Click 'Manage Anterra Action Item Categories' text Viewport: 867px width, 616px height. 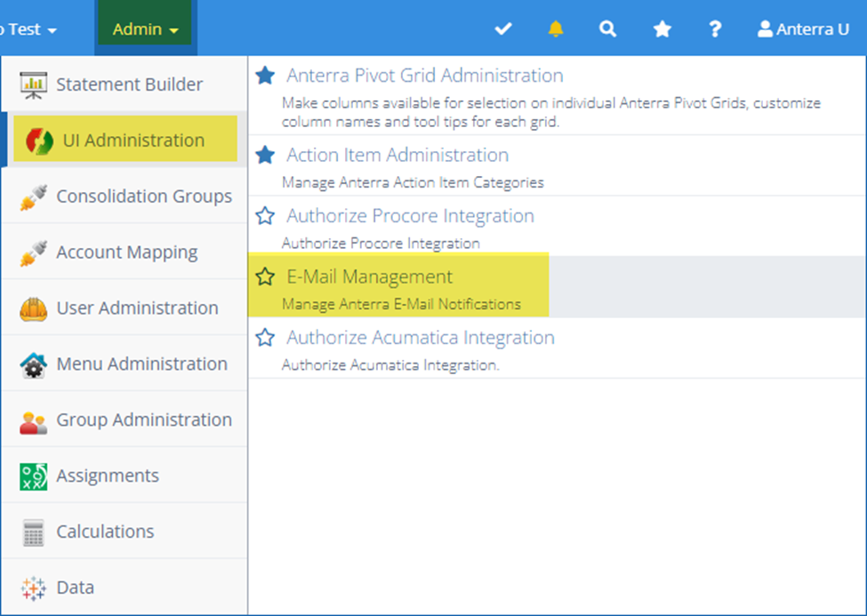click(x=413, y=182)
